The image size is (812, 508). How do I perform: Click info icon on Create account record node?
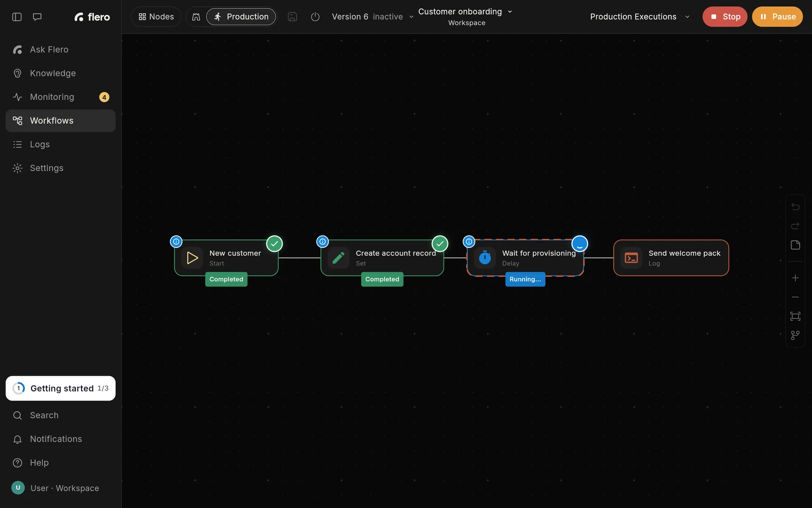pos(323,242)
